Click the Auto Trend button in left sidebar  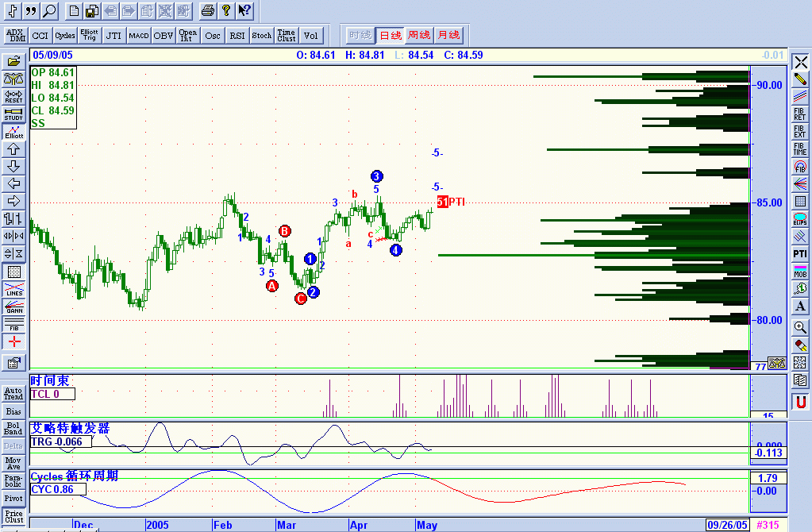[13, 394]
